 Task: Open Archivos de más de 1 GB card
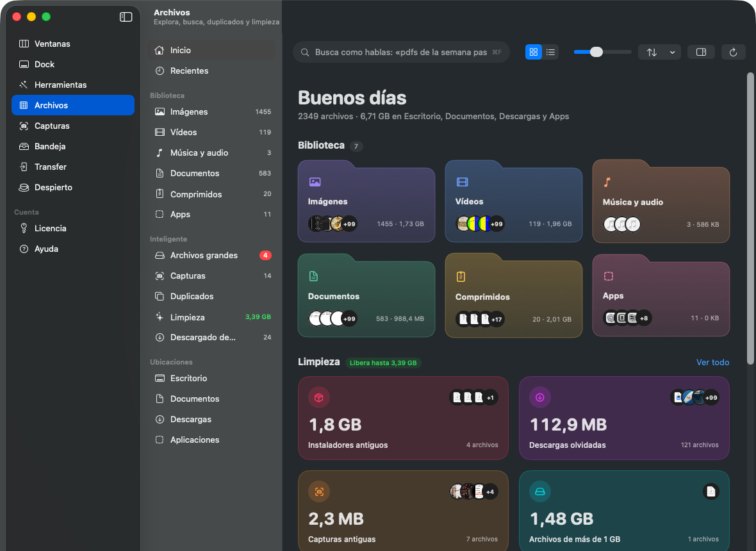tap(624, 511)
